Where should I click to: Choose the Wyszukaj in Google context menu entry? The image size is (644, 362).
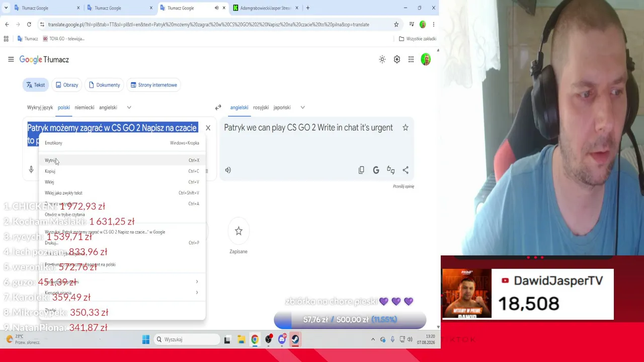coord(122,232)
